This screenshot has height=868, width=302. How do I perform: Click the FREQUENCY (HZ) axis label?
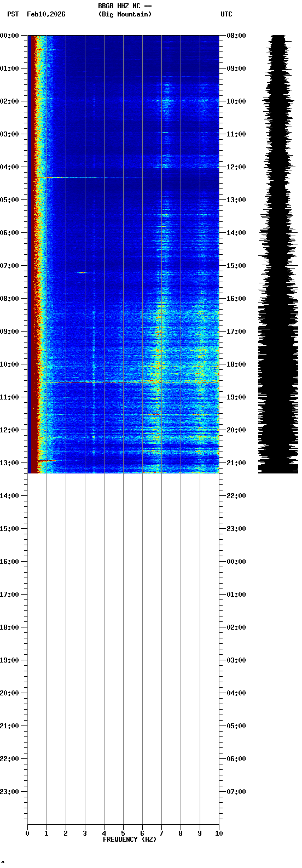tap(130, 840)
